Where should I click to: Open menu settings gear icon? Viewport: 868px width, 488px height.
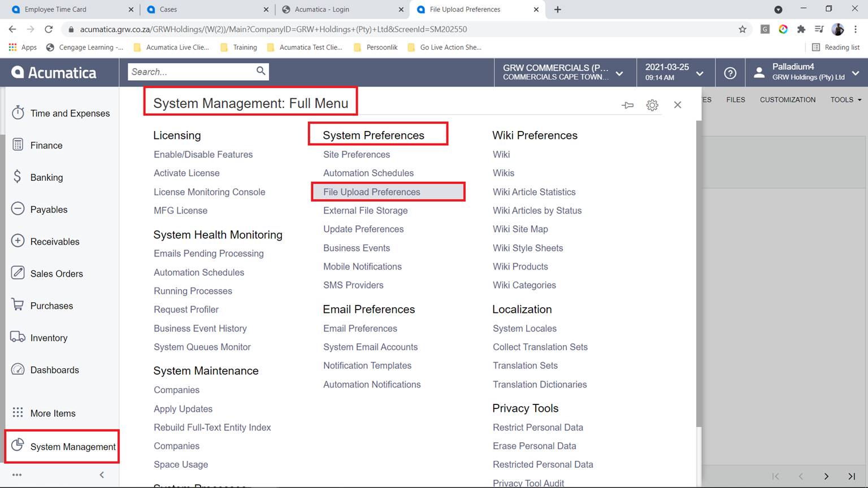point(652,105)
